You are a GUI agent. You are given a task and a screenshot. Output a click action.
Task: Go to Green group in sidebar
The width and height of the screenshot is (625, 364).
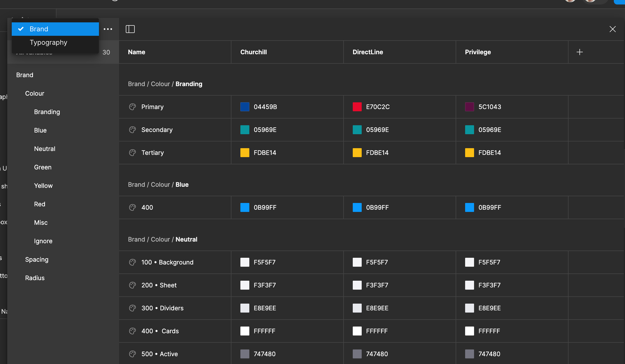click(43, 167)
